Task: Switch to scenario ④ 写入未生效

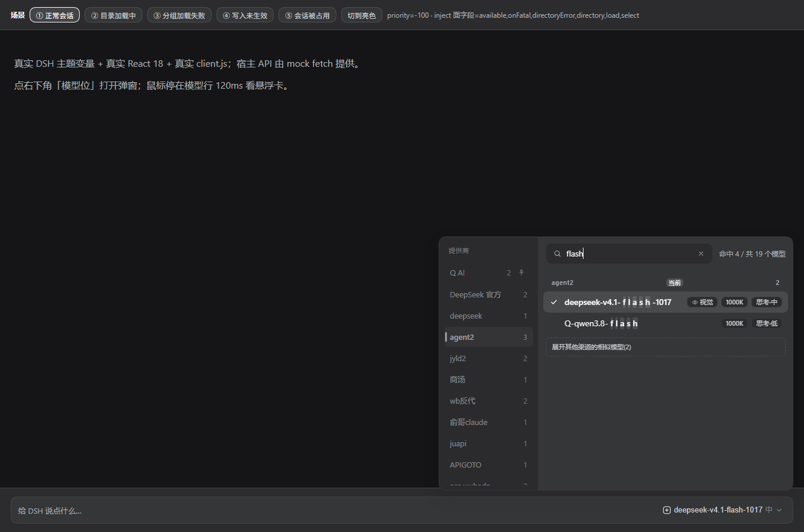Action: (245, 15)
